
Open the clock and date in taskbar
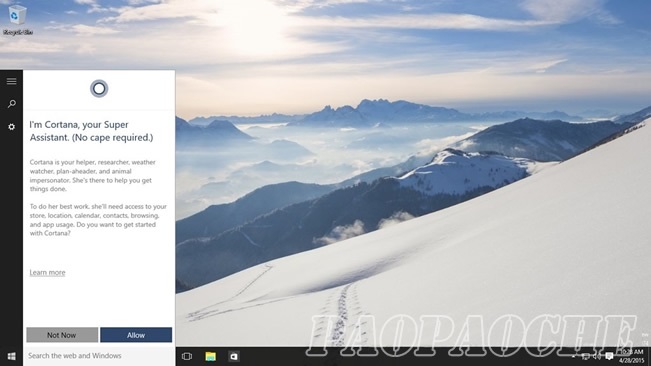click(x=631, y=356)
